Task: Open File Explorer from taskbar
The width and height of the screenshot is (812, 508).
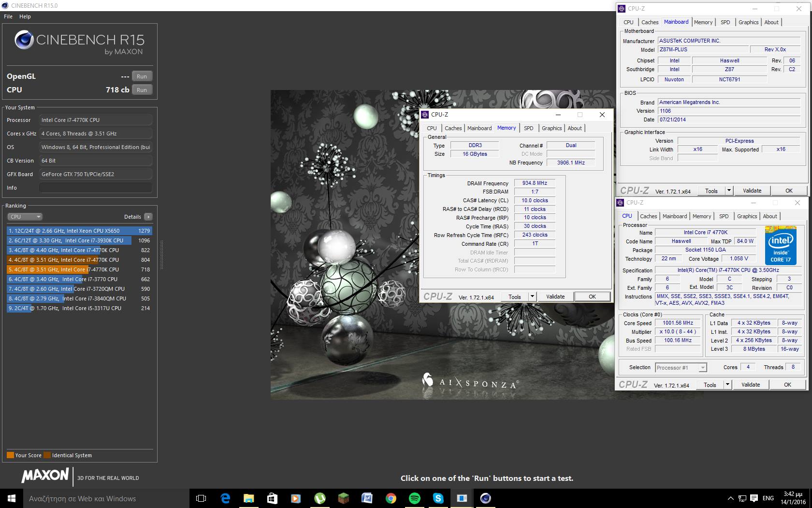Action: click(x=248, y=498)
